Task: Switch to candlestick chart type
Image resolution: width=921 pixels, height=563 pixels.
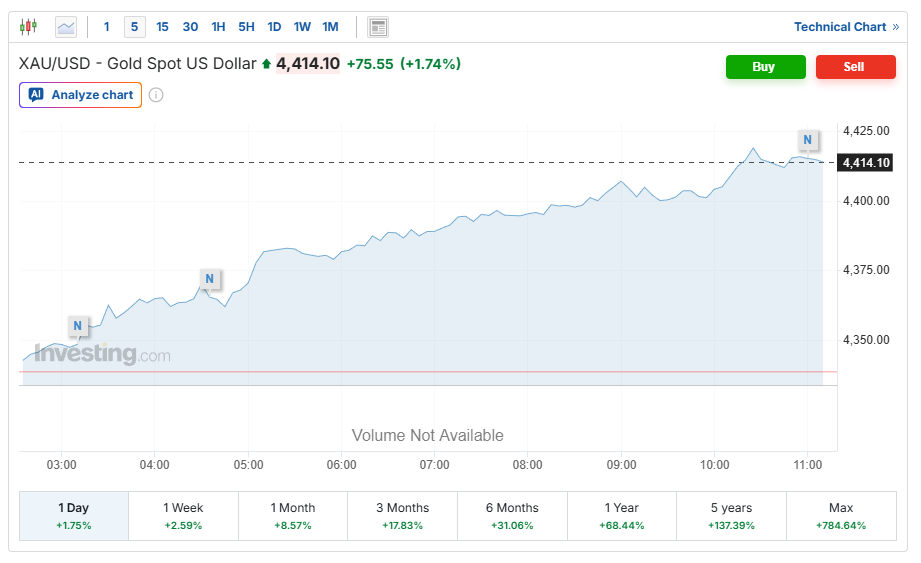Action: (28, 27)
